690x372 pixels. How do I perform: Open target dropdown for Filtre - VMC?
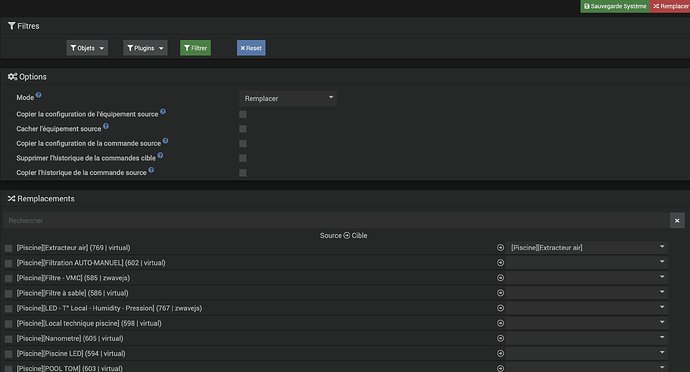pos(587,278)
